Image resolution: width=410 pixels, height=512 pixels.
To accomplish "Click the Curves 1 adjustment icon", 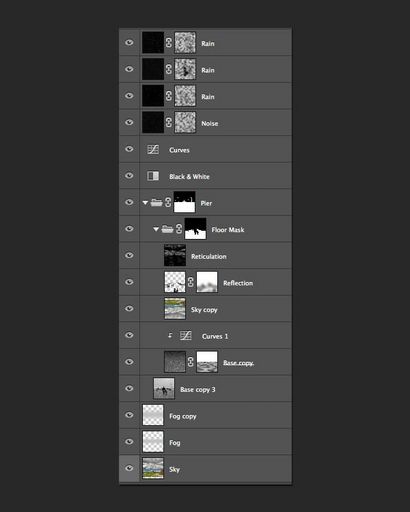I will 186,335.
